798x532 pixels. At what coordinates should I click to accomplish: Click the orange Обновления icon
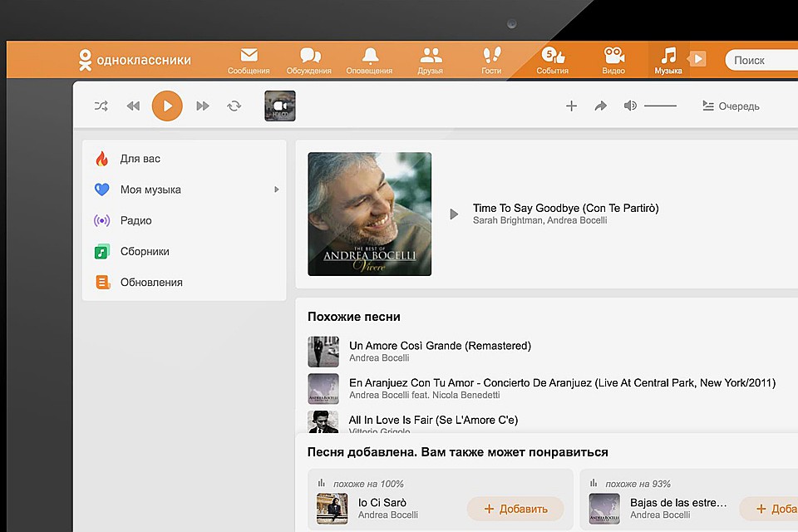tap(103, 282)
